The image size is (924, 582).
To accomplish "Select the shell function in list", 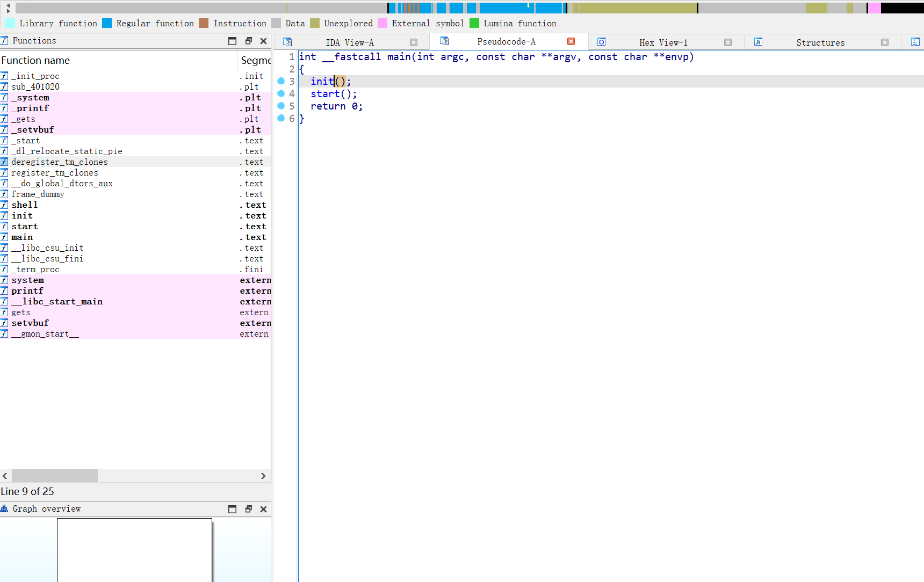I will pyautogui.click(x=135, y=205).
